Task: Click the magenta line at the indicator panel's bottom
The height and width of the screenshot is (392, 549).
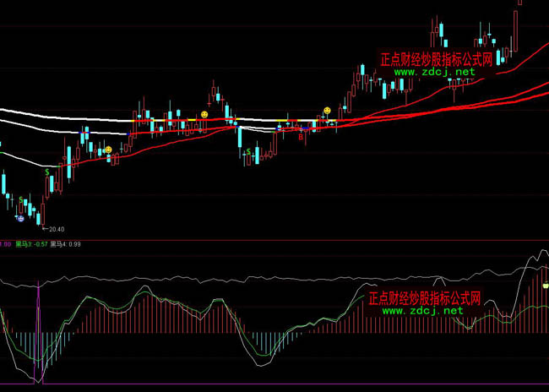Action: (274, 384)
